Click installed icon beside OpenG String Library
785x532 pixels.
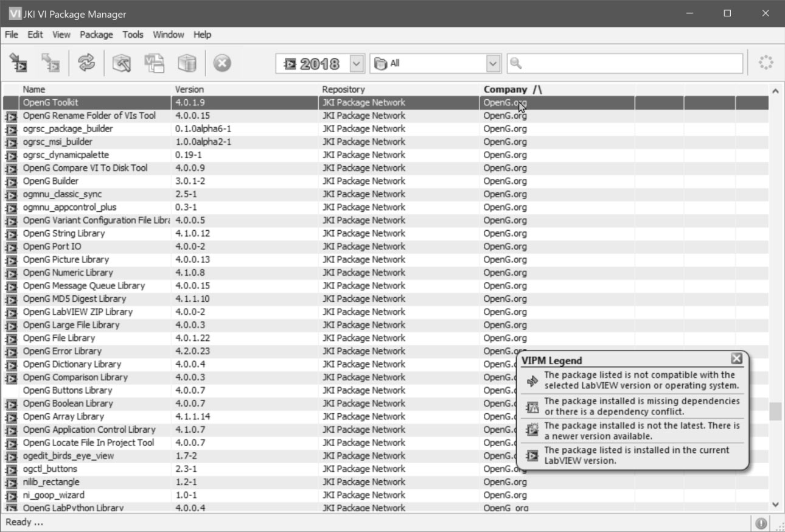[10, 234]
